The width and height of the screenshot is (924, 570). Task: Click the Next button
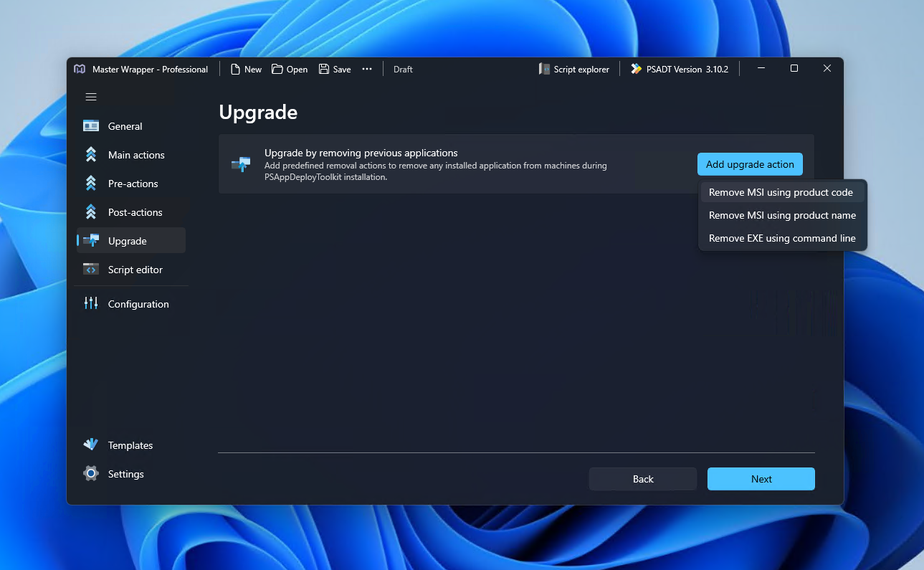click(x=761, y=479)
